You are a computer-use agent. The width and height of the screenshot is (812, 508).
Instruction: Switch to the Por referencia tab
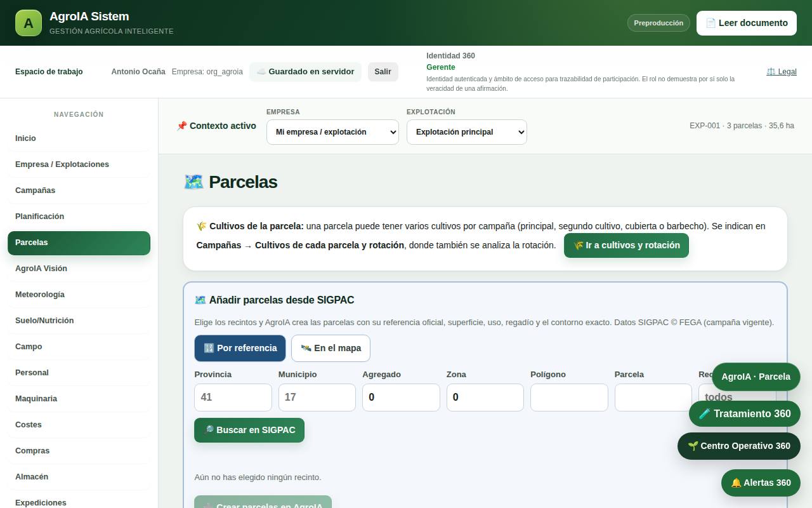point(240,348)
